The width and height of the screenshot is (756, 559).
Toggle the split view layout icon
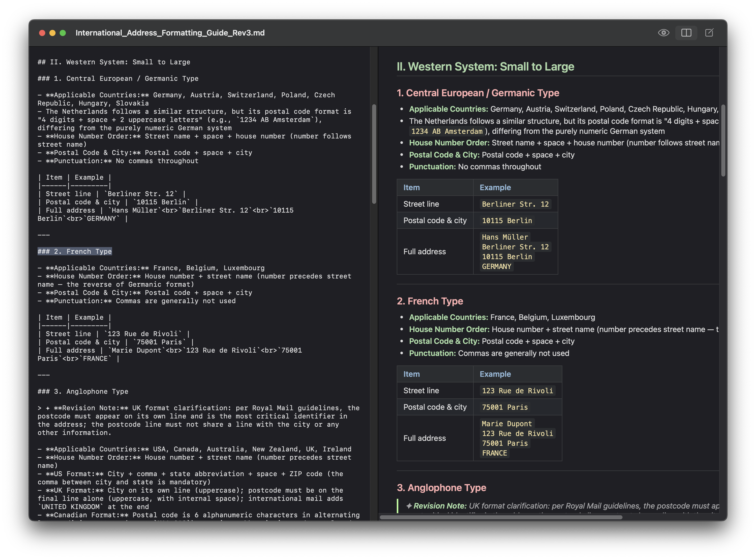pos(686,33)
